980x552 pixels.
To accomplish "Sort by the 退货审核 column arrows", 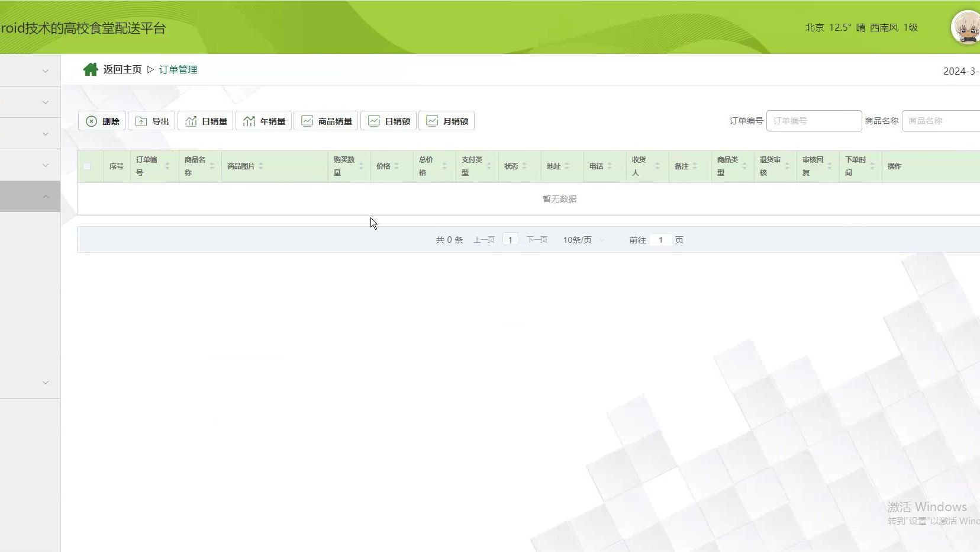I will click(787, 166).
